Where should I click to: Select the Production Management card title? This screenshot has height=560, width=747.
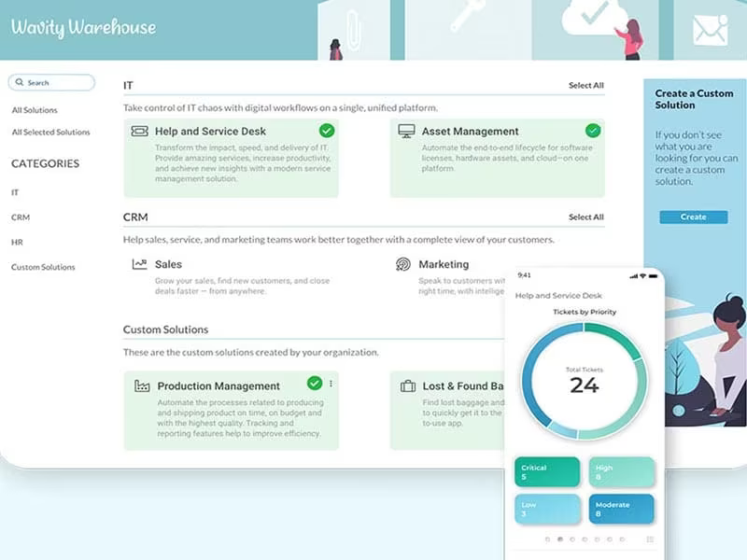[218, 386]
